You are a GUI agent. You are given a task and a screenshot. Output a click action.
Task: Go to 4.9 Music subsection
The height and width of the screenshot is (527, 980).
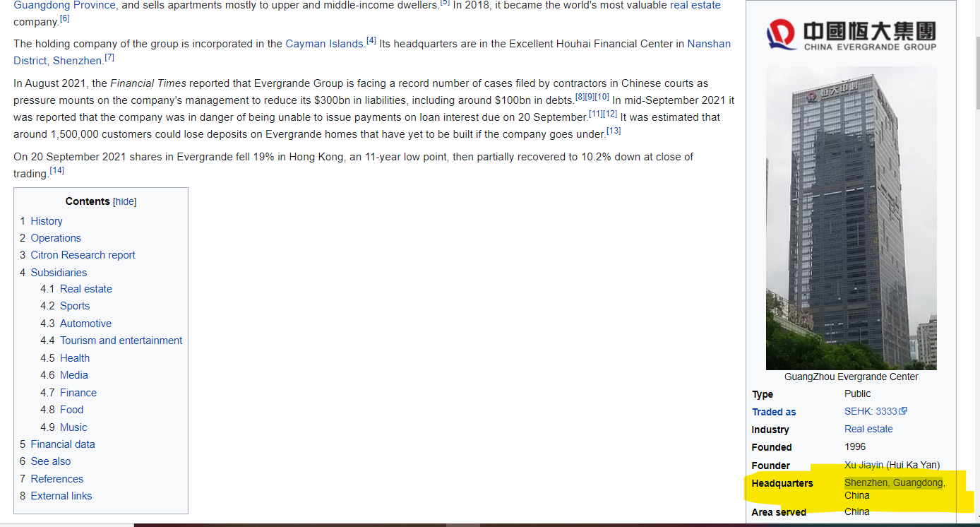[73, 427]
